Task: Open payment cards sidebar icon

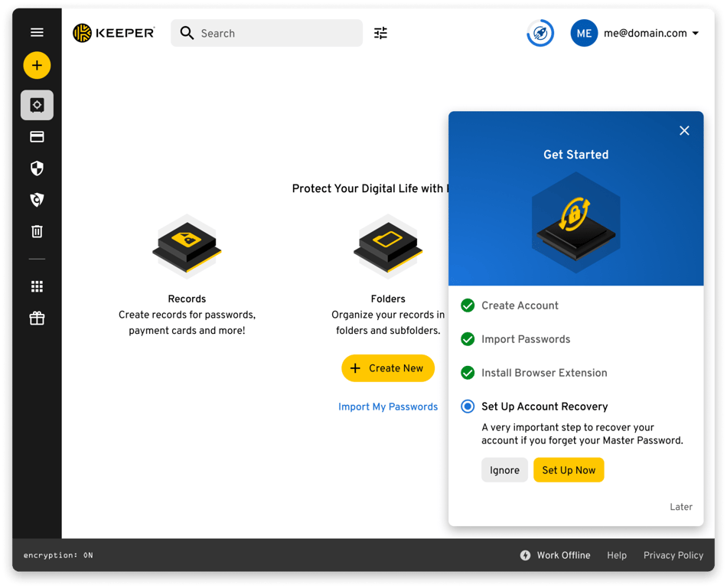Action: coord(37,137)
